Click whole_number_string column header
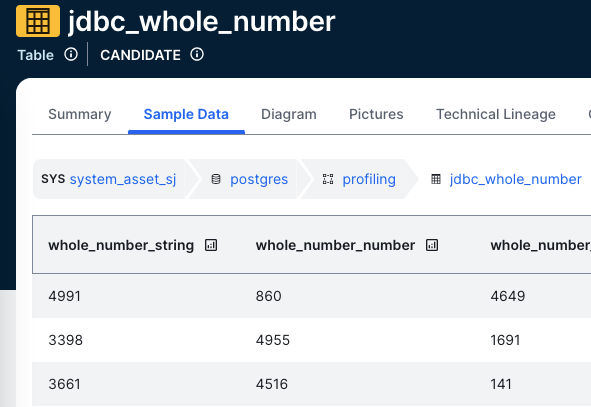The height and width of the screenshot is (407, 591). pyautogui.click(x=121, y=245)
